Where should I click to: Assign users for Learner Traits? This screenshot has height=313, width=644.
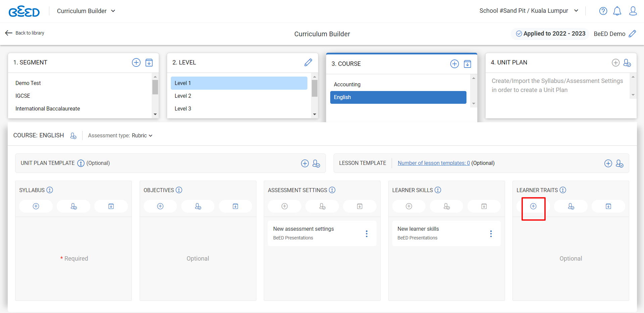(571, 206)
